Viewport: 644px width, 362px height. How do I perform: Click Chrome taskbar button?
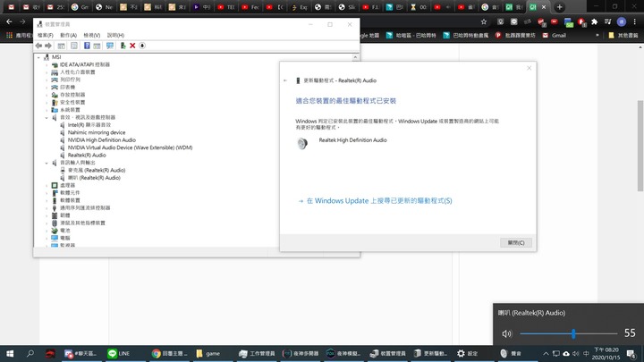coord(169,353)
